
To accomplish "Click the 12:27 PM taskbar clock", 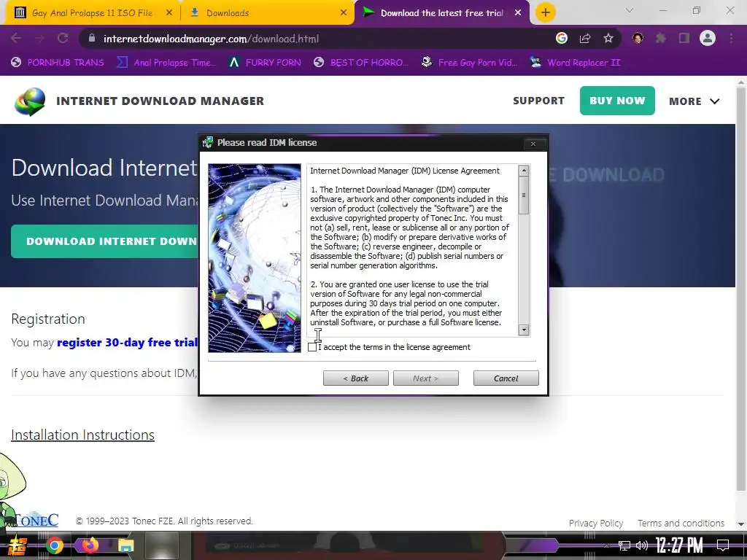I will (679, 545).
